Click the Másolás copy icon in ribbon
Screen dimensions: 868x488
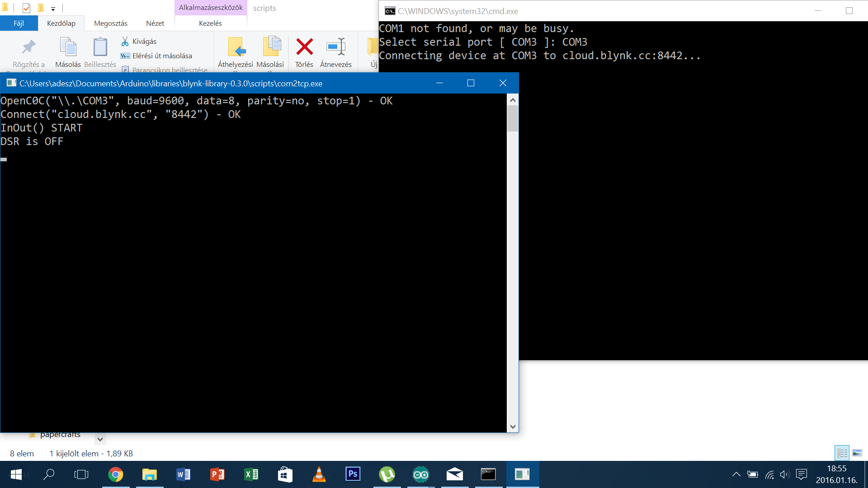(68, 47)
